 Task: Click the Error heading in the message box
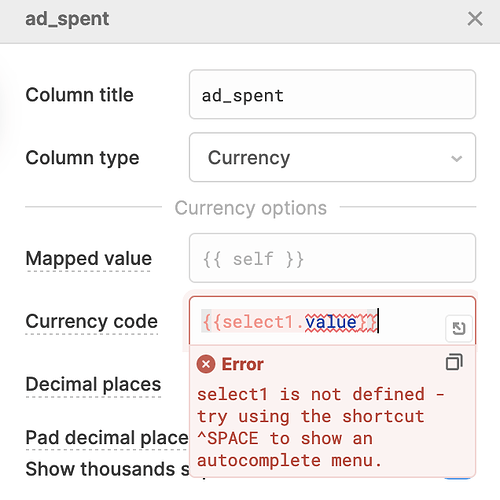pyautogui.click(x=243, y=364)
